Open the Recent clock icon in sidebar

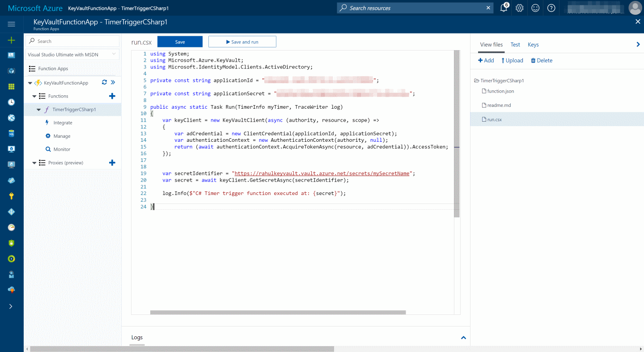11,102
